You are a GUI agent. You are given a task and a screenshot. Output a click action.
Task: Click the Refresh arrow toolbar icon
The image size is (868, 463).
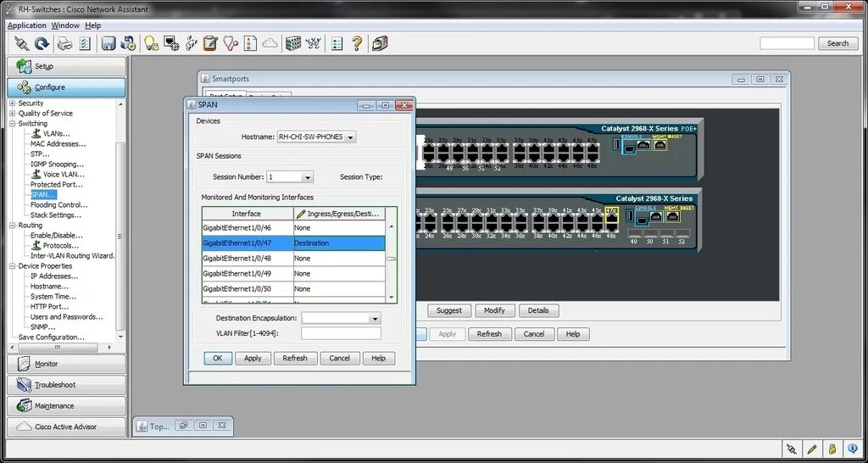pyautogui.click(x=42, y=43)
